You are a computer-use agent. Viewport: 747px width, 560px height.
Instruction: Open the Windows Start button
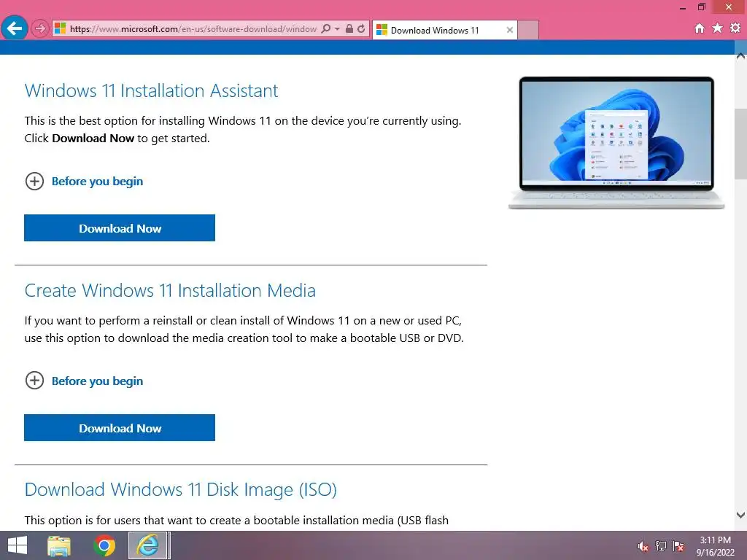coord(18,545)
